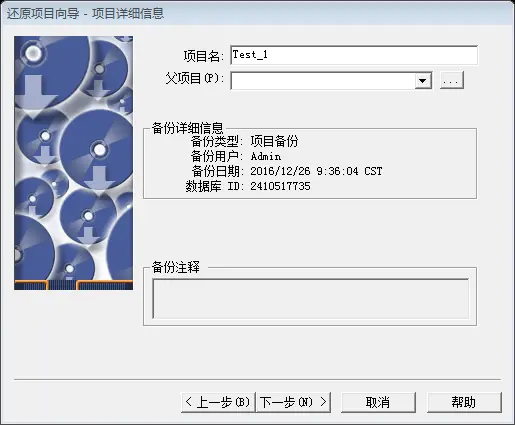Click the 父项目(P) label
Screen dimensions: 515x425
point(195,79)
